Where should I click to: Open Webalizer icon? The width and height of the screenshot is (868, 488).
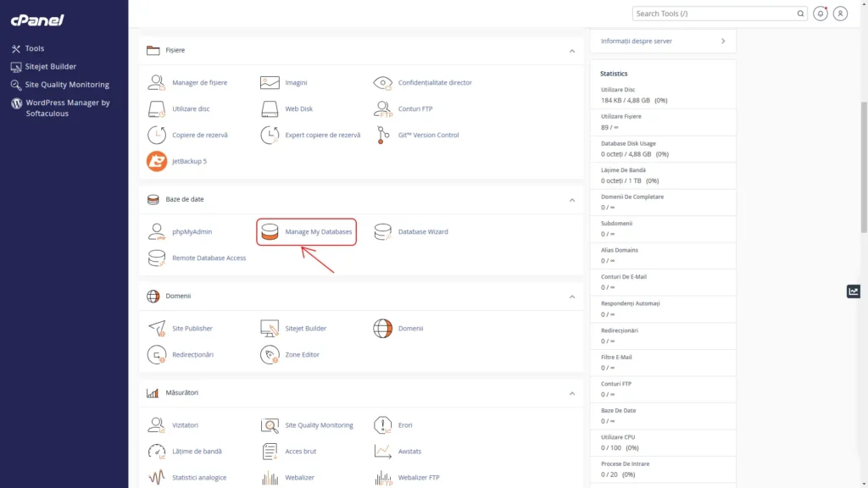click(x=270, y=478)
